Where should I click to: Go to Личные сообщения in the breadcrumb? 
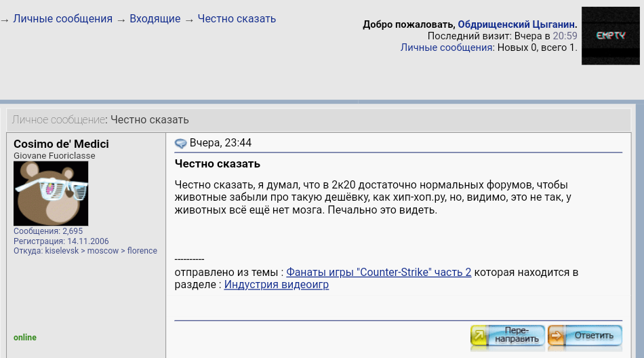click(62, 19)
